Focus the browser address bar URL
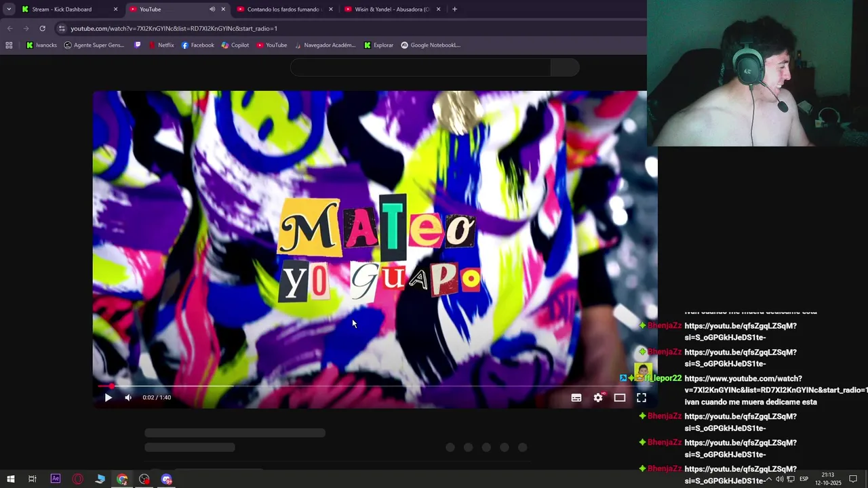The height and width of the screenshot is (488, 868). tap(174, 28)
